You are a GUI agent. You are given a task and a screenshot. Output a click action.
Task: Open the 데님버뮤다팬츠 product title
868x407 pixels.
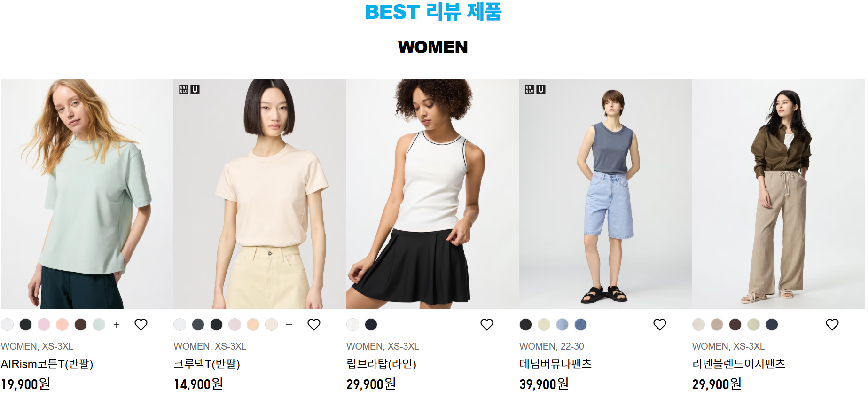click(x=555, y=364)
